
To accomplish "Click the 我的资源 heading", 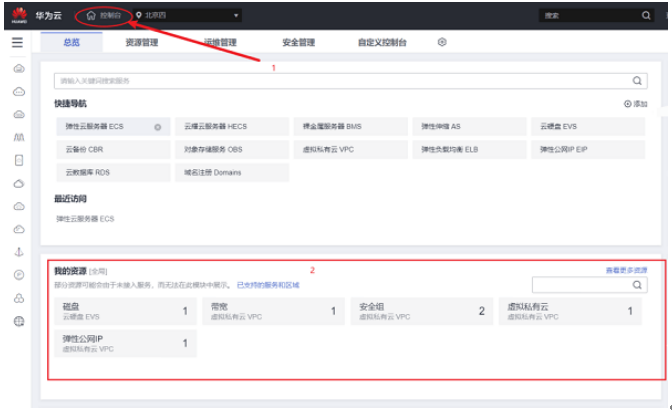I will [x=70, y=271].
